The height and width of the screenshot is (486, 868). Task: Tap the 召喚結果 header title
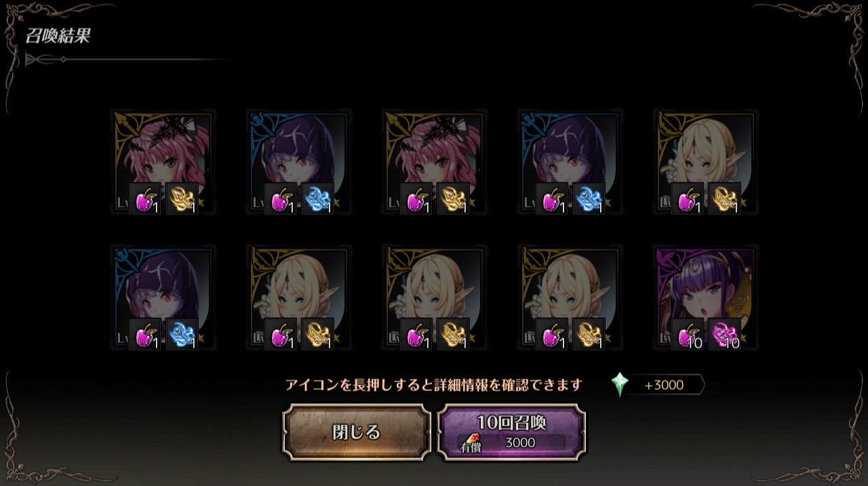coord(58,36)
